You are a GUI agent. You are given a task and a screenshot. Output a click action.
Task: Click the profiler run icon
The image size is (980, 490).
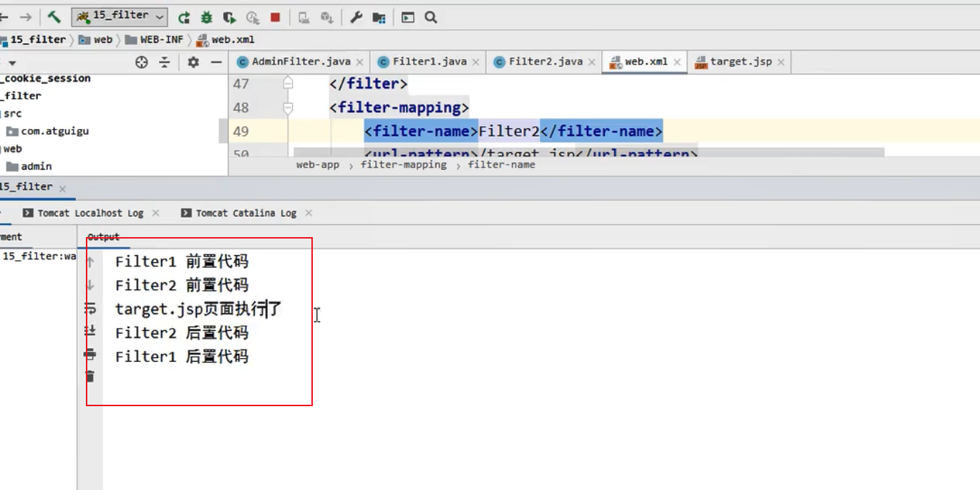[252, 17]
